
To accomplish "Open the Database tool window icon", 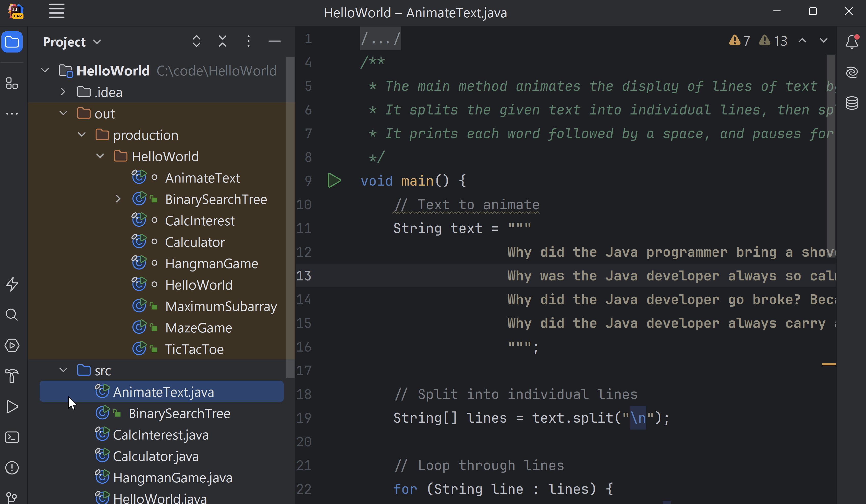I will pyautogui.click(x=851, y=103).
